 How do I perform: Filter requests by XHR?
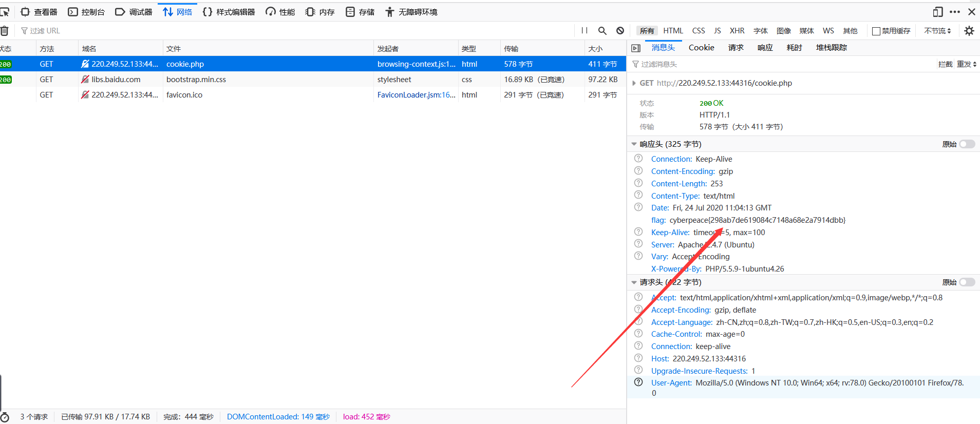click(737, 31)
